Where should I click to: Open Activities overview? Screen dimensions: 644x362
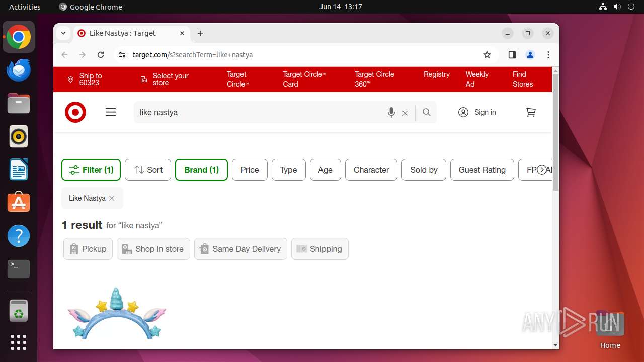(25, 7)
